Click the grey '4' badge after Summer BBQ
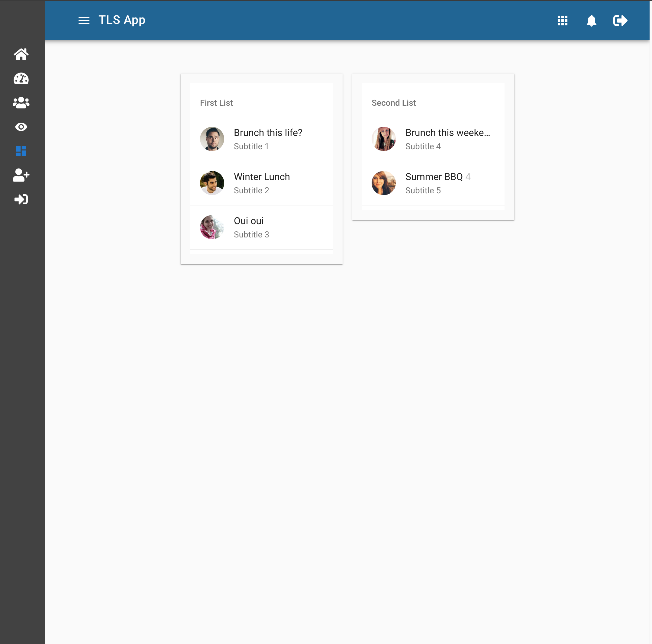 (468, 177)
